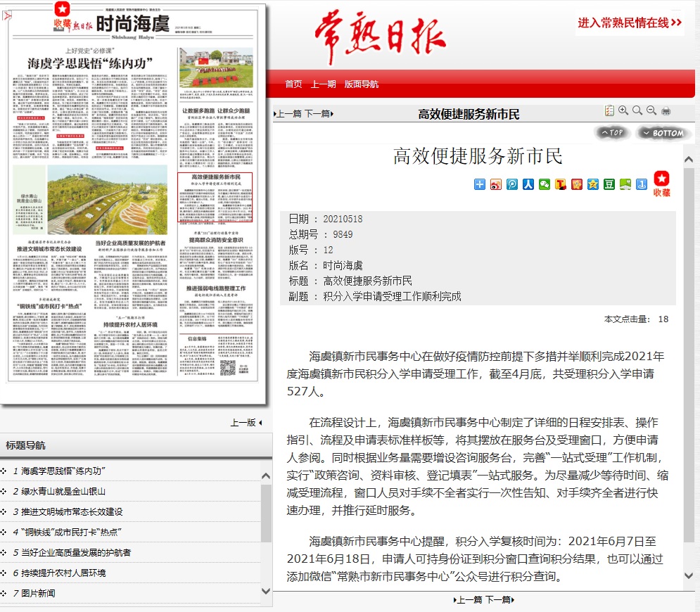Viewport: 700px width, 612px height.
Task: Click the print article icon
Action: click(x=666, y=110)
